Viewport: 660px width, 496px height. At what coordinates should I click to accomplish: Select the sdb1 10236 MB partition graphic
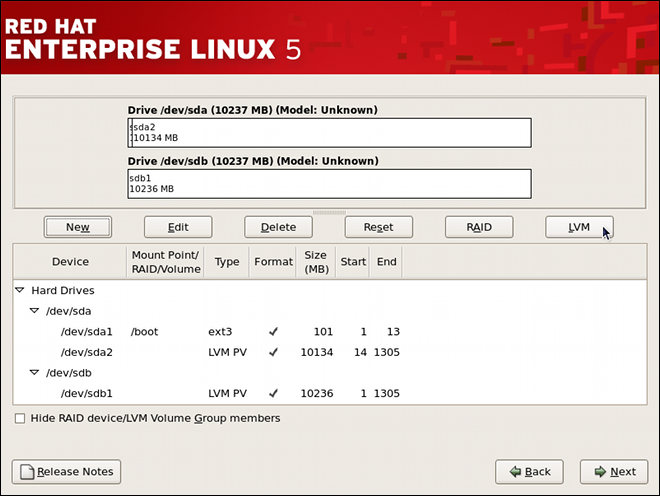(330, 184)
